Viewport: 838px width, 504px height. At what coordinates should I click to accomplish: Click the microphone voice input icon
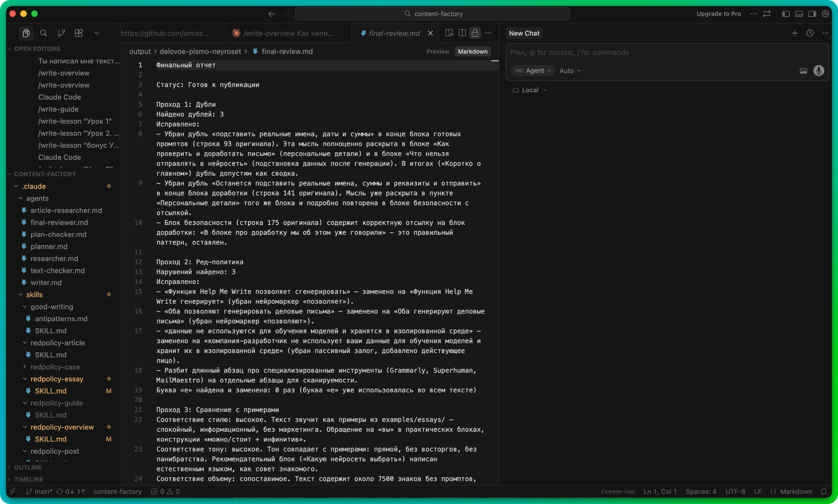pos(819,71)
